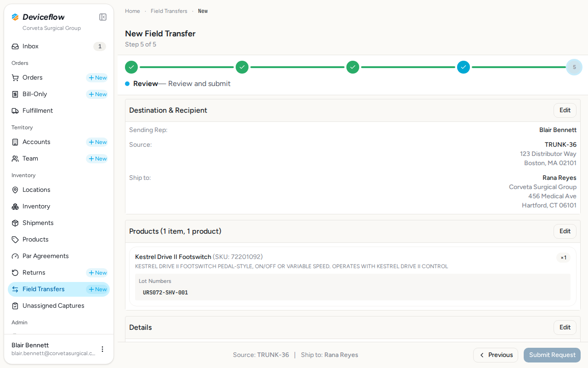Edit the Destination & Recipient section
The width and height of the screenshot is (588, 368).
[x=565, y=110]
